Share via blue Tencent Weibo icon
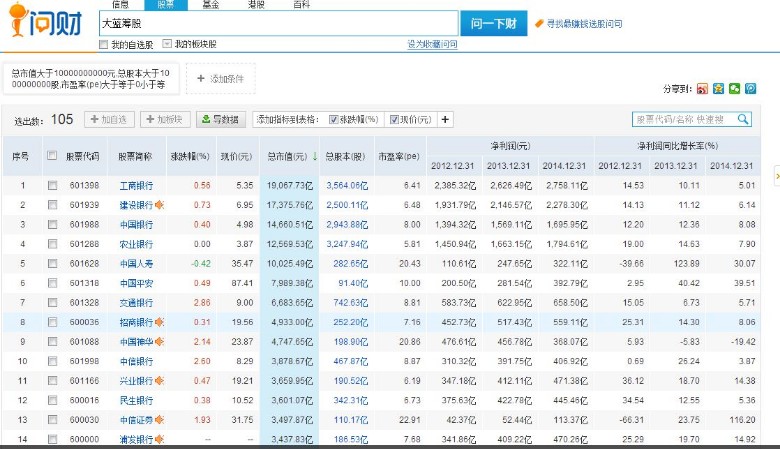This screenshot has width=780, height=449. tap(751, 89)
